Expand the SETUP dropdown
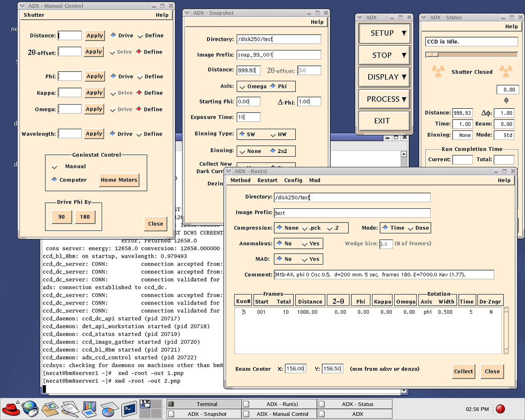The width and height of the screenshot is (525, 420). tap(384, 33)
